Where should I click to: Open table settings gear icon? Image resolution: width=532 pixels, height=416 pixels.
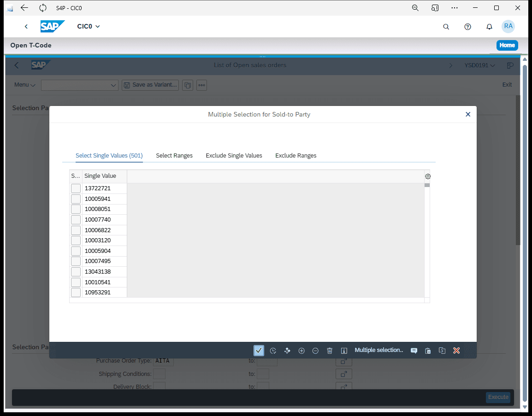point(428,176)
